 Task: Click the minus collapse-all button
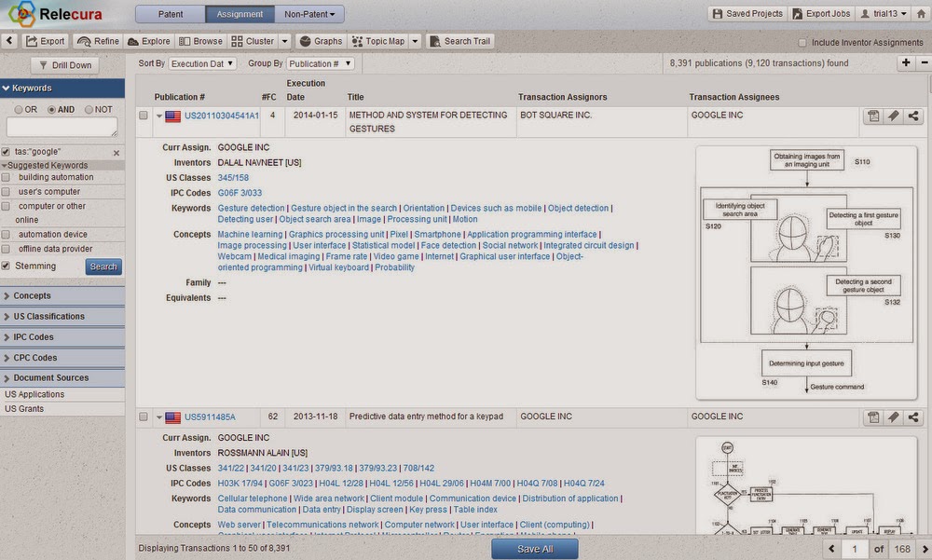[925, 63]
